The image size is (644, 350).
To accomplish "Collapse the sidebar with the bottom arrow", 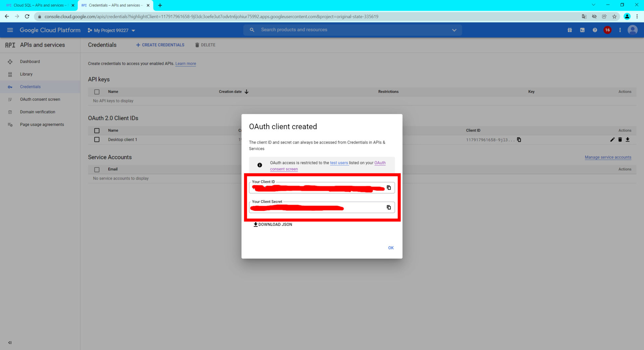I will pos(10,343).
